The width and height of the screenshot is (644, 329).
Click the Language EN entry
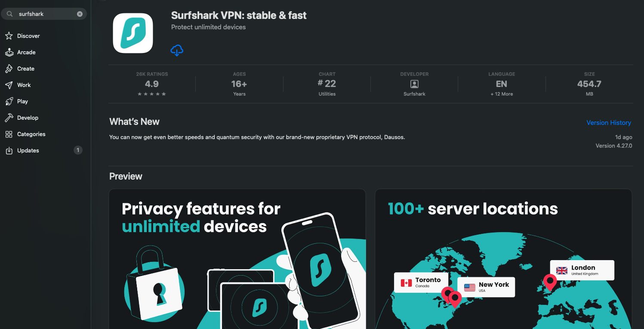tap(502, 84)
